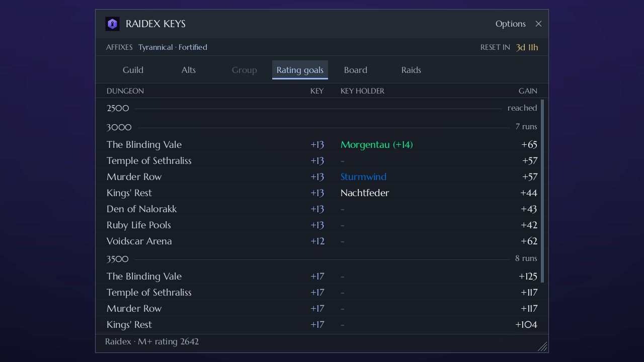This screenshot has width=644, height=362.
Task: Click the +125 gain value
Action: pyautogui.click(x=528, y=277)
